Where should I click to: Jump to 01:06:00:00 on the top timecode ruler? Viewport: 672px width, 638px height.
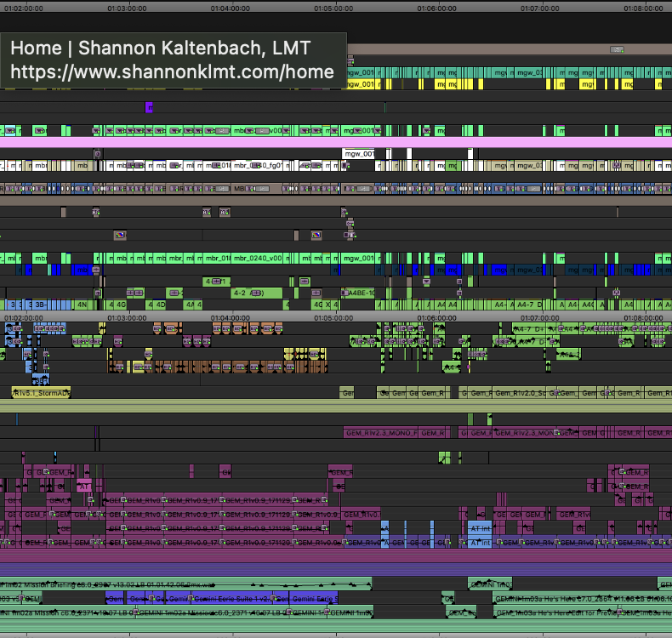436,8
